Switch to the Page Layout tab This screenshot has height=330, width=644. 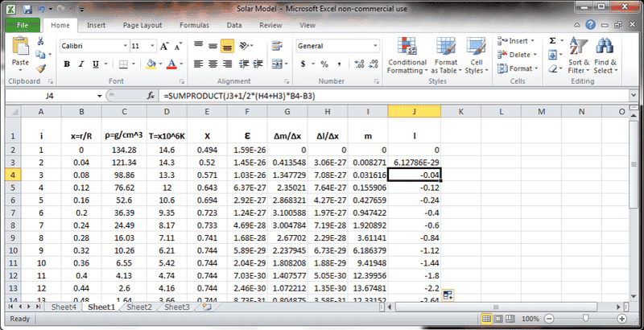(142, 25)
